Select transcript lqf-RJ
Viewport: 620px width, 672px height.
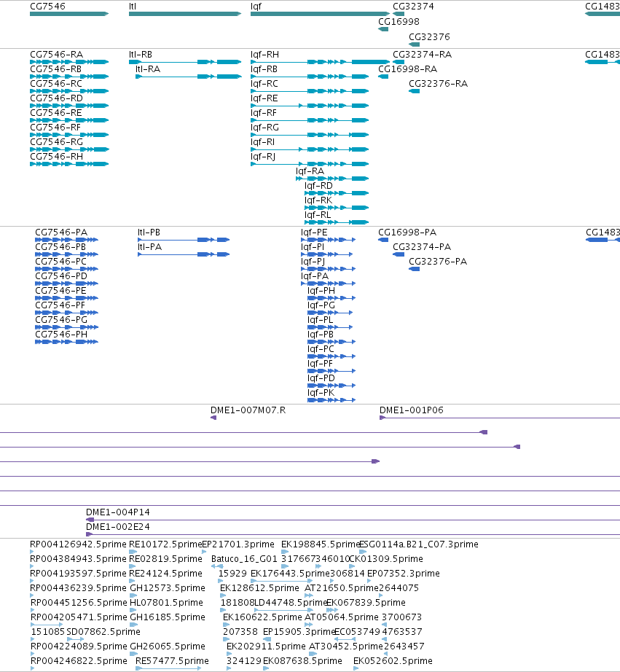pyautogui.click(x=263, y=157)
